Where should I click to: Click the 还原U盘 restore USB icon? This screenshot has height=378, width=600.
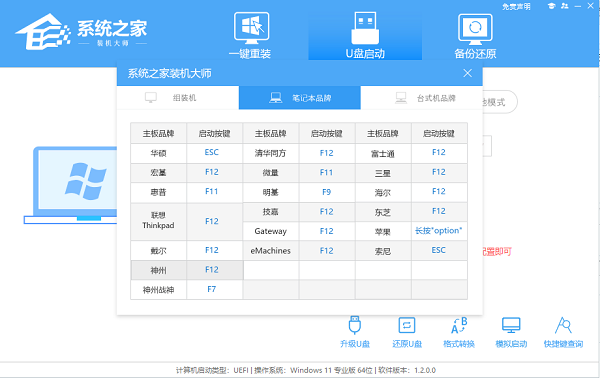click(406, 332)
